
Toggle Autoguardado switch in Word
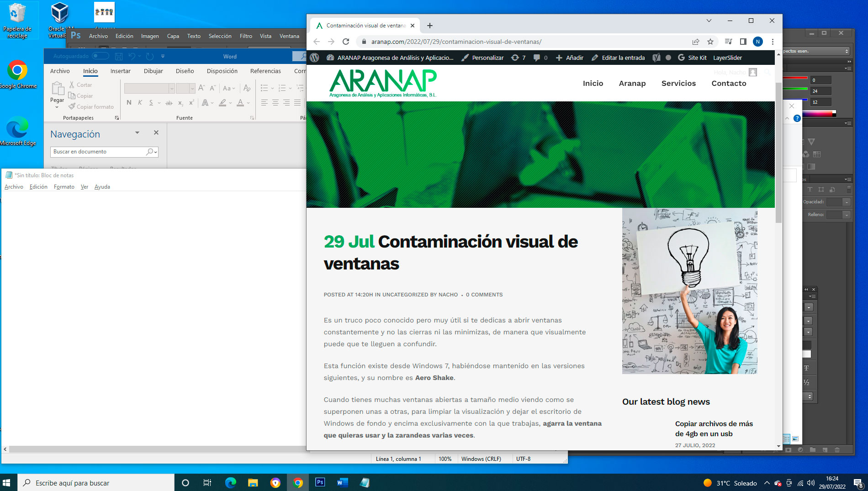(100, 56)
